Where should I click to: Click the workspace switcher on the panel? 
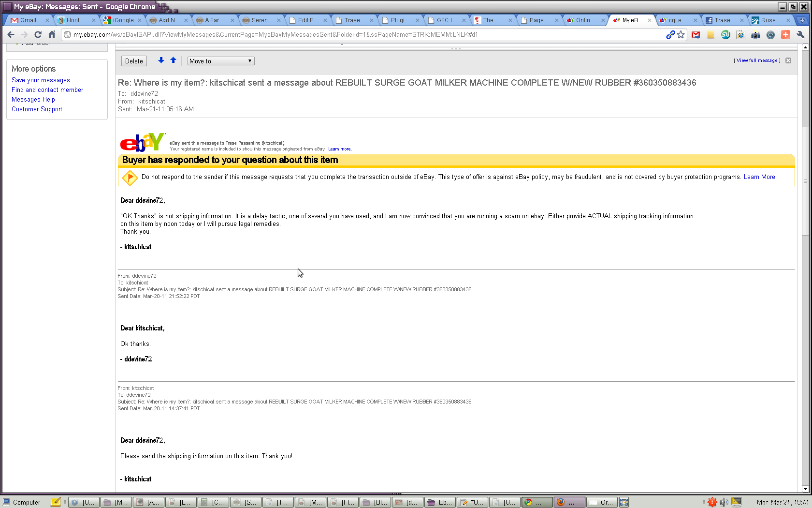pos(624,502)
